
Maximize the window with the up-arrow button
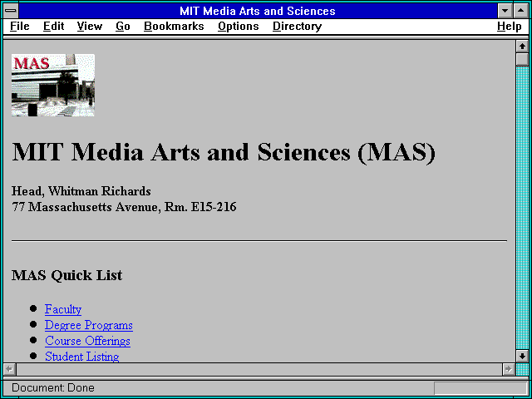[x=521, y=11]
